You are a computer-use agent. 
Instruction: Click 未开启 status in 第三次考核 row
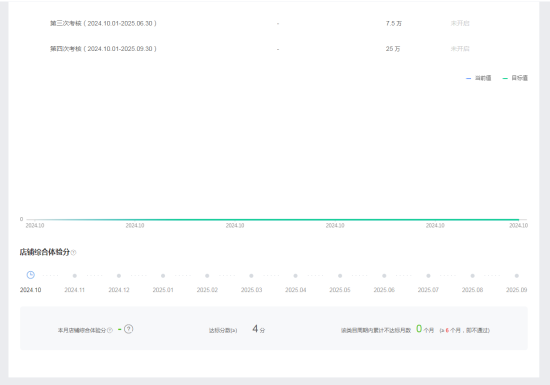(460, 23)
